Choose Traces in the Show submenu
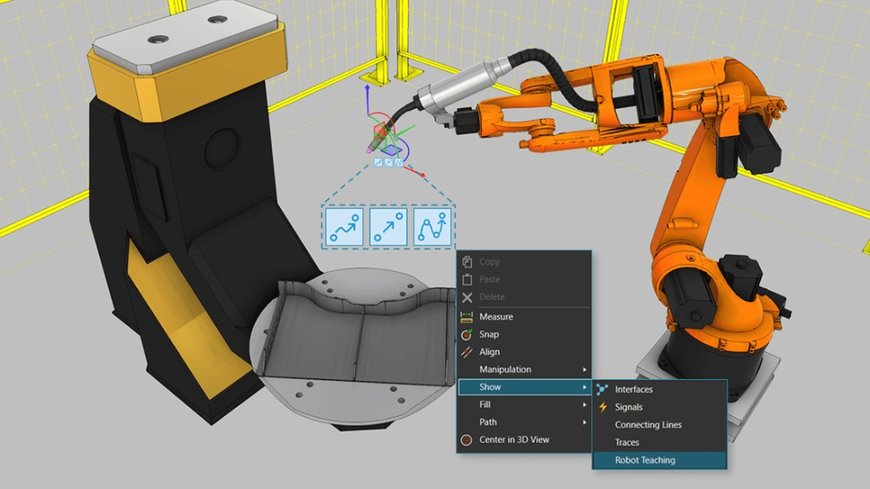This screenshot has width=870, height=489. click(x=660, y=442)
